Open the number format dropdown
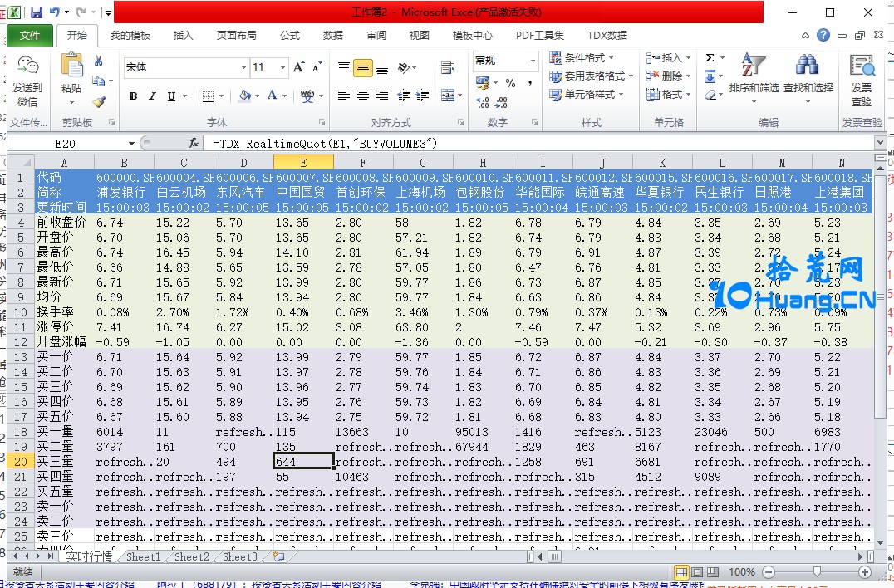The width and height of the screenshot is (894, 588). pyautogui.click(x=533, y=61)
